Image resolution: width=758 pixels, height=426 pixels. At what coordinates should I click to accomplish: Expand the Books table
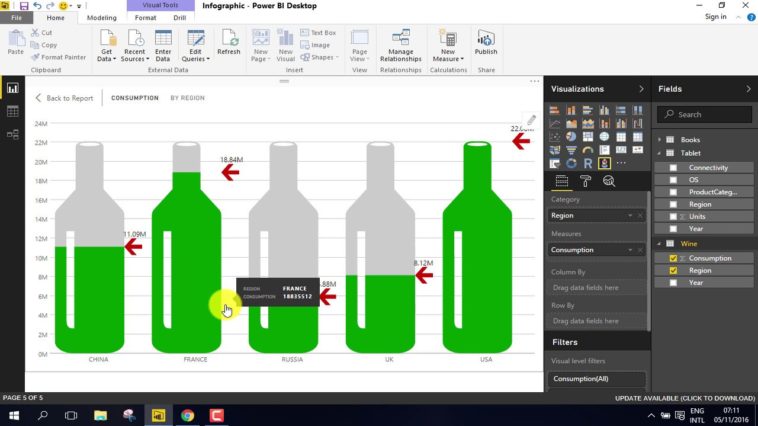(x=660, y=140)
